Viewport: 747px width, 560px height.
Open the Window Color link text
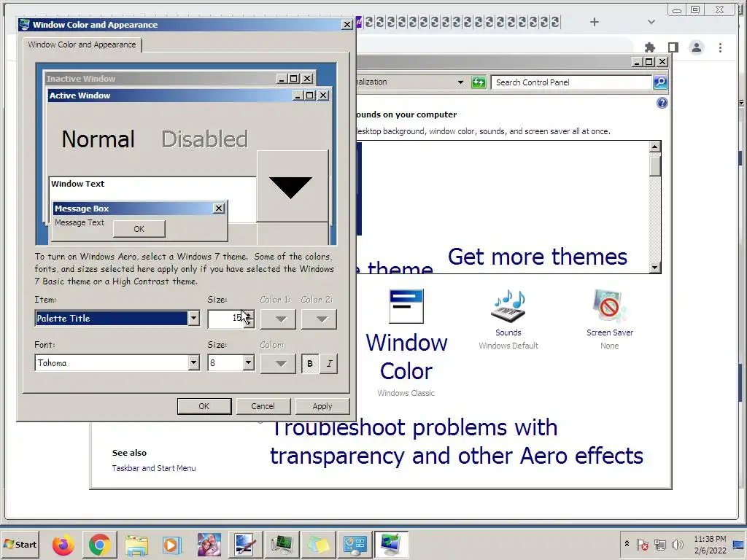pos(406,357)
